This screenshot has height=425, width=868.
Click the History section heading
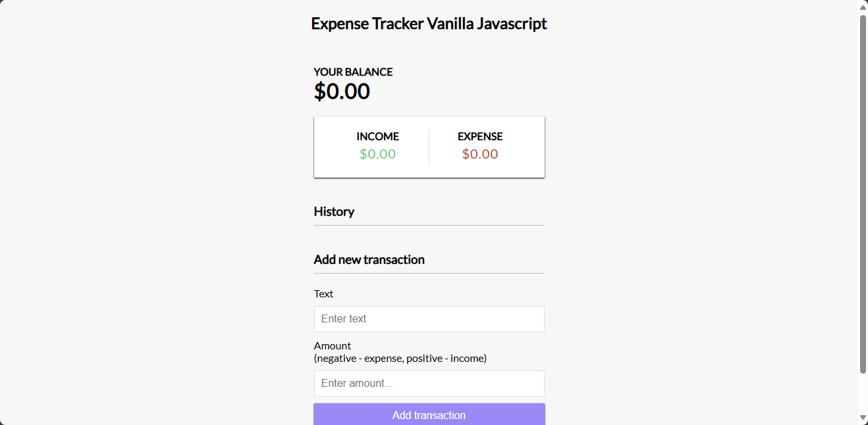pos(334,212)
